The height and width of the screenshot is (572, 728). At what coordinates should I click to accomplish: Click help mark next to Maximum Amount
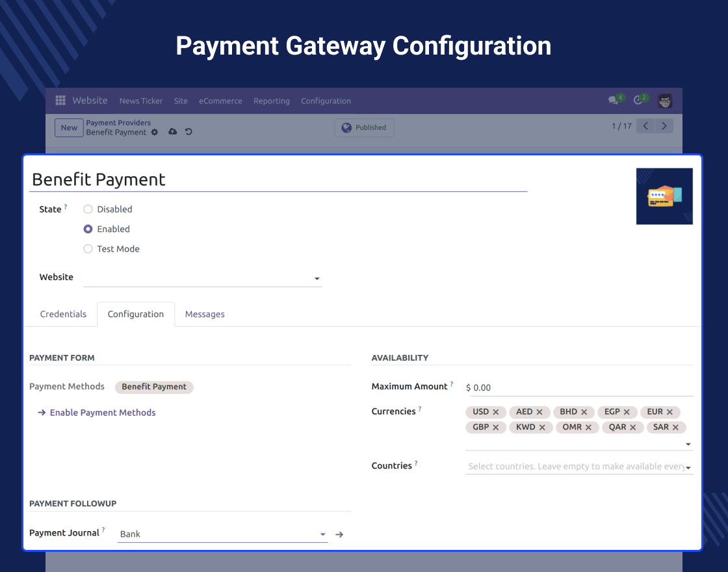(452, 384)
